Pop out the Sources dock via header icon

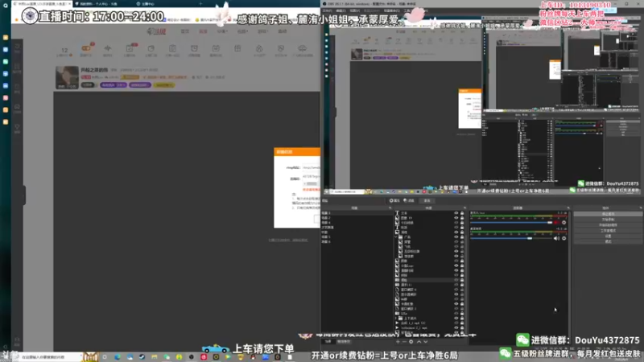(x=464, y=208)
